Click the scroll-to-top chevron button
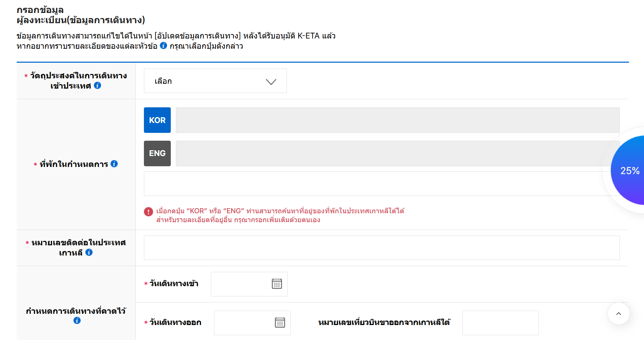The width and height of the screenshot is (644, 340). coord(618,314)
